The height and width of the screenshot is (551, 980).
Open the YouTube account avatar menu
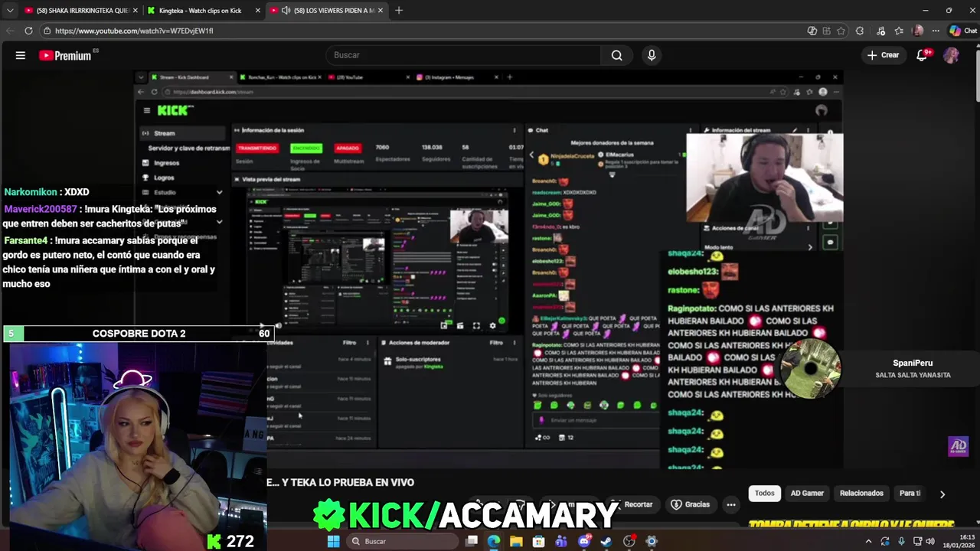952,55
